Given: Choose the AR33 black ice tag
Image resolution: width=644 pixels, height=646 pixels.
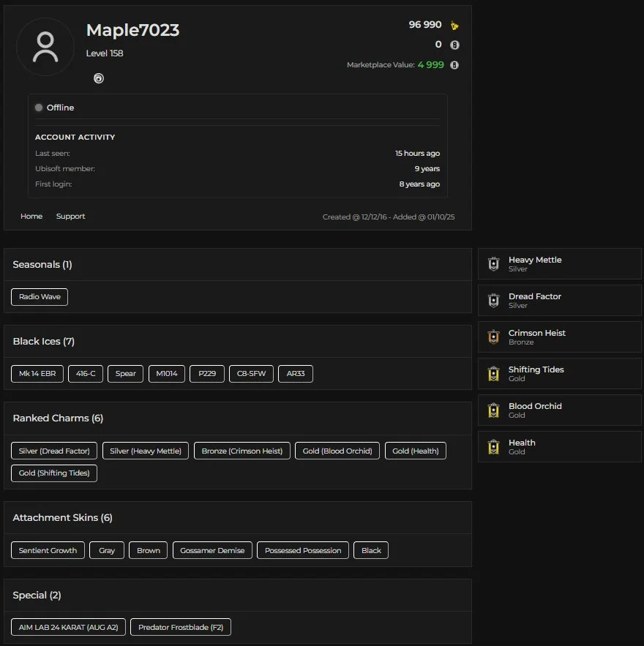Looking at the screenshot, I should 296,374.
